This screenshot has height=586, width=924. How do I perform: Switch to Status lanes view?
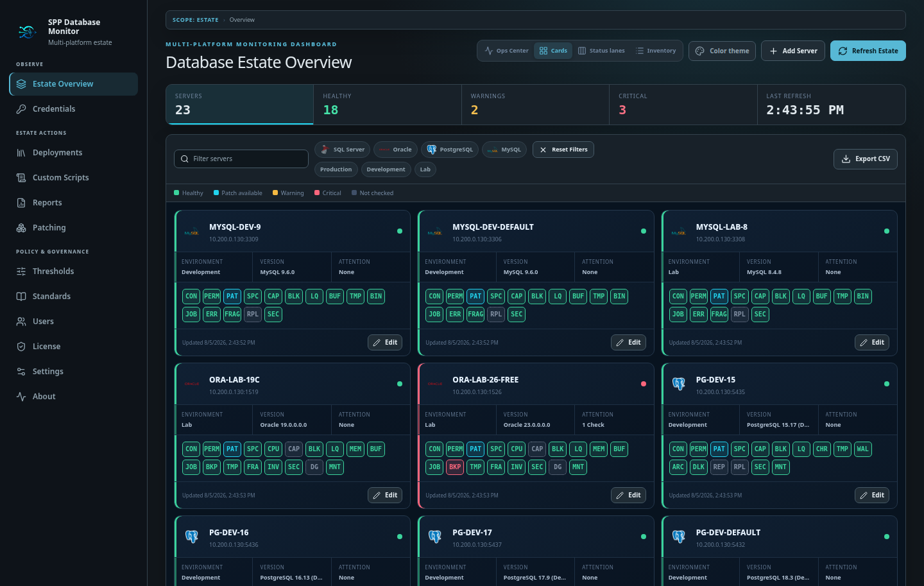point(601,51)
